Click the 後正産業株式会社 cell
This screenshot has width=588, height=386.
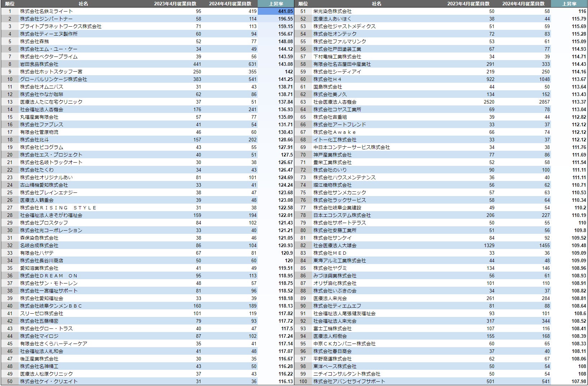tap(39, 359)
